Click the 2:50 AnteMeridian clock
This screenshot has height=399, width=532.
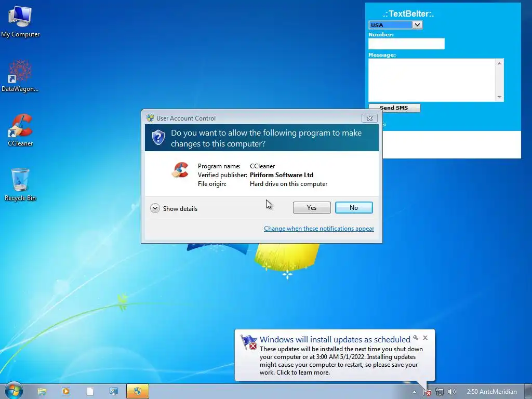pos(491,392)
